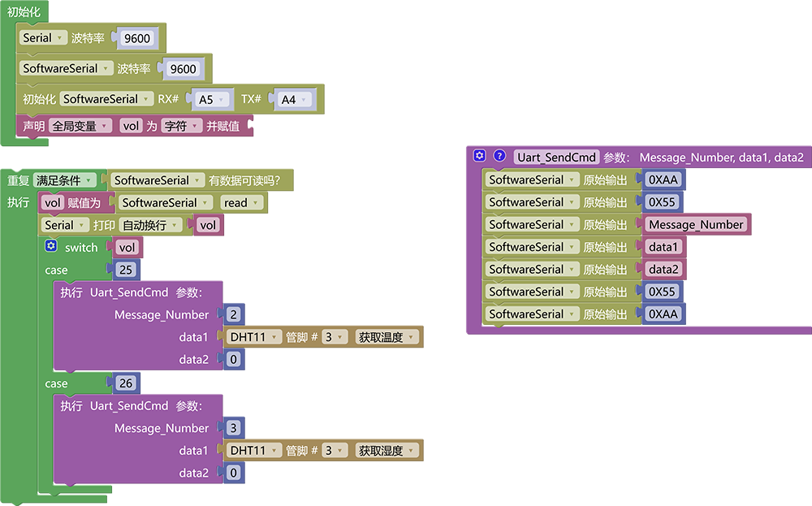
Task: Open SoftwareSerial dropdown in data2 output row
Action: (x=533, y=270)
